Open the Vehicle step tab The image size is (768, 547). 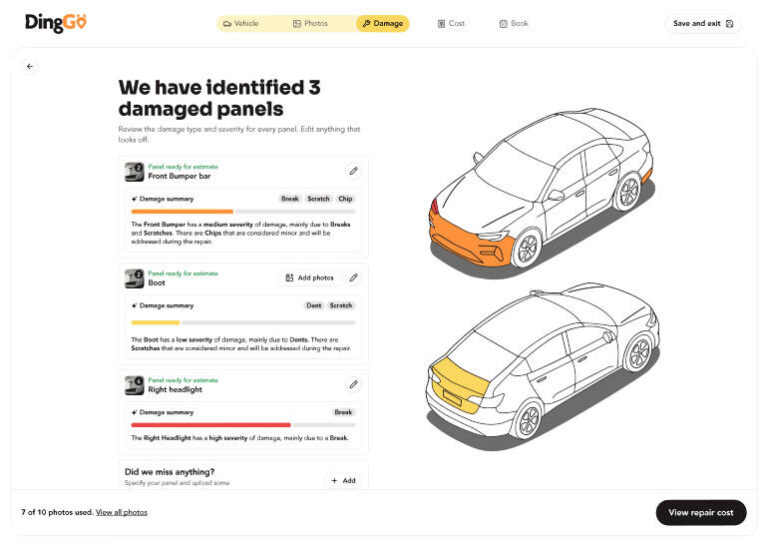[240, 23]
